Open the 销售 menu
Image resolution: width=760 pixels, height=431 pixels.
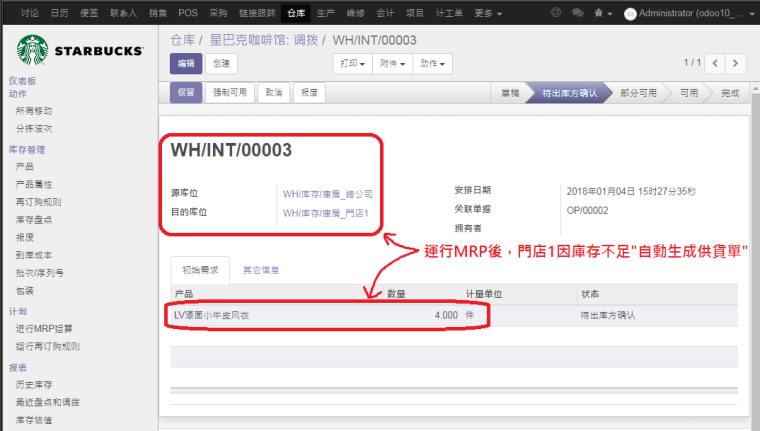pyautogui.click(x=158, y=13)
